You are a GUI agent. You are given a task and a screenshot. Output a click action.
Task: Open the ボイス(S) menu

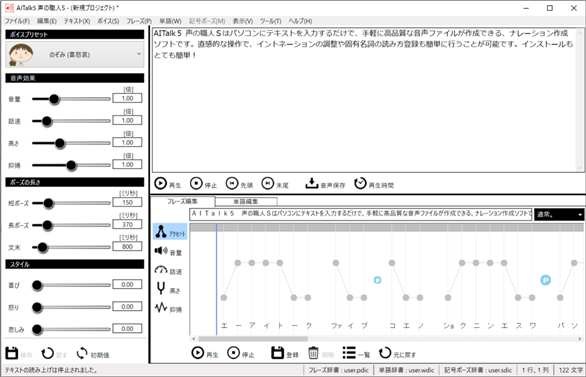108,21
